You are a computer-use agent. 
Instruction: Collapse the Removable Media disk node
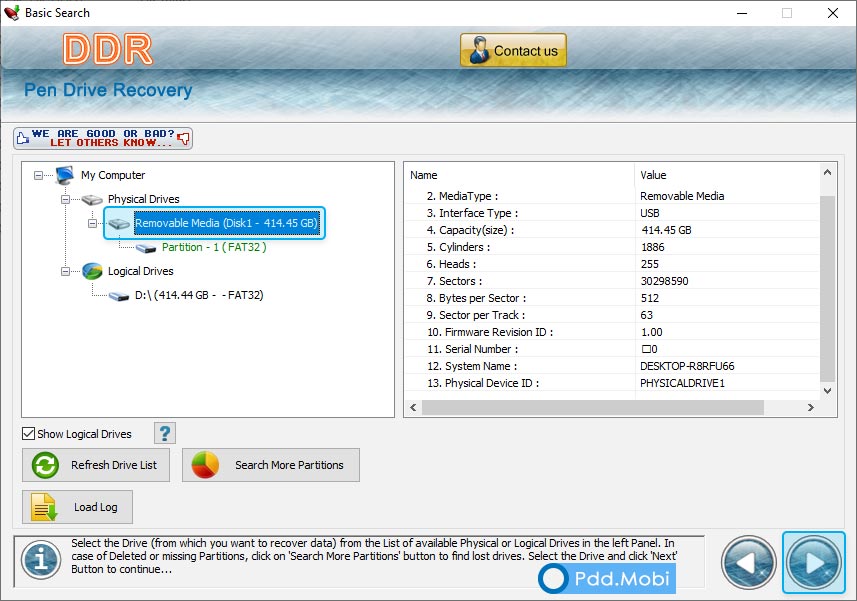(x=92, y=223)
